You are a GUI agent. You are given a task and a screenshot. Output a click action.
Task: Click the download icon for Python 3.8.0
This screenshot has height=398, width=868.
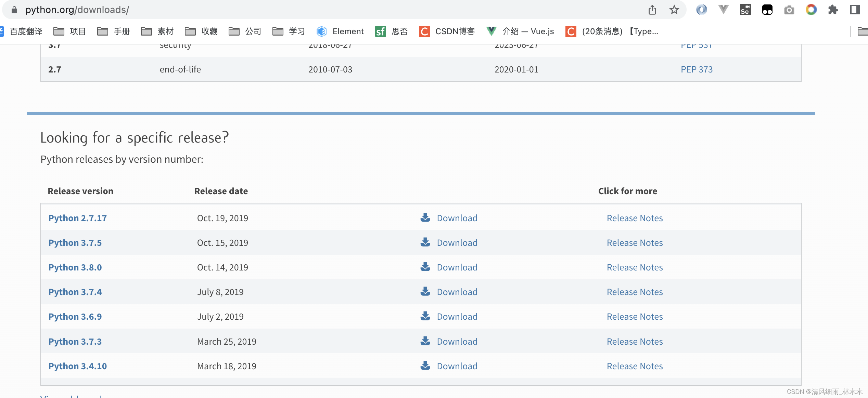(x=425, y=267)
